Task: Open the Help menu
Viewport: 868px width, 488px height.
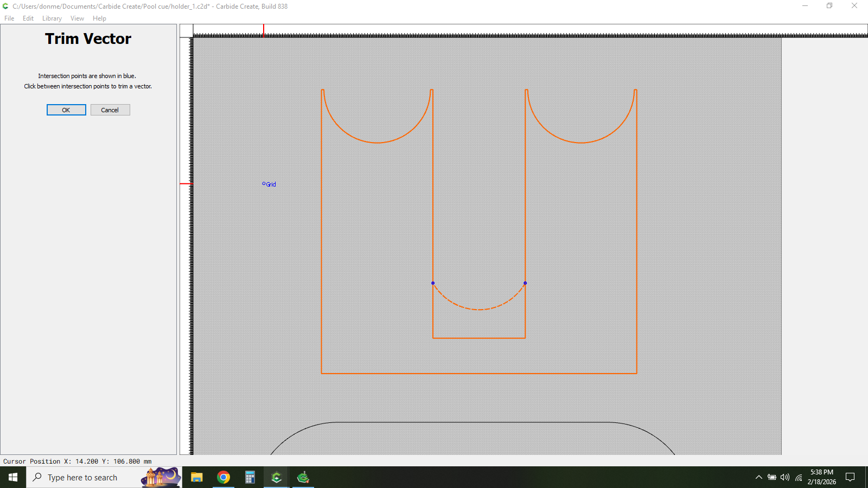Action: coord(99,18)
